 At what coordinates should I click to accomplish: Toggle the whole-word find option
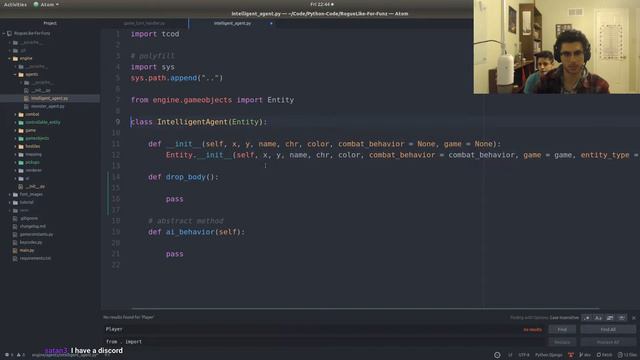click(x=622, y=318)
